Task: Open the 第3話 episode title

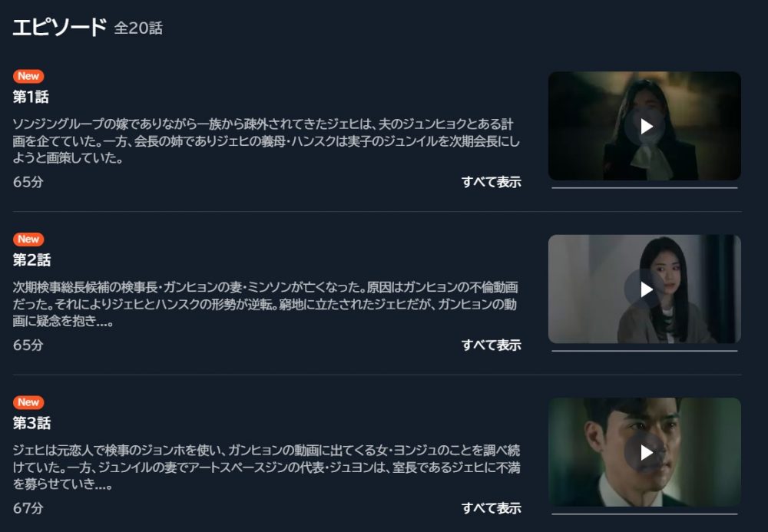Action: (31, 423)
